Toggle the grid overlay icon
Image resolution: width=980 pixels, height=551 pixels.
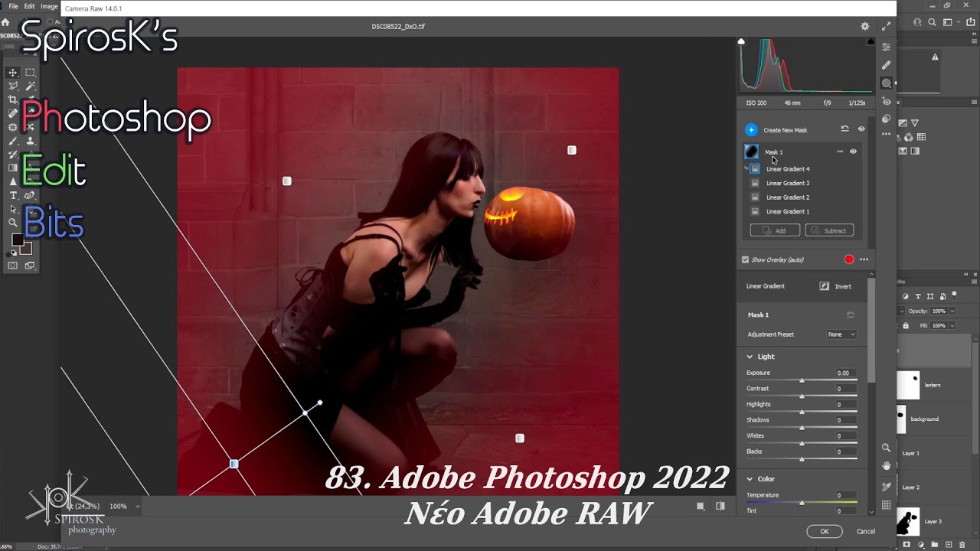[x=886, y=505]
